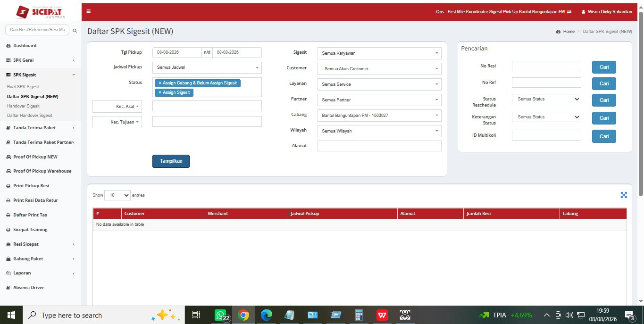
Task: Click the Tgl Pickup start date field
Action: tap(177, 52)
